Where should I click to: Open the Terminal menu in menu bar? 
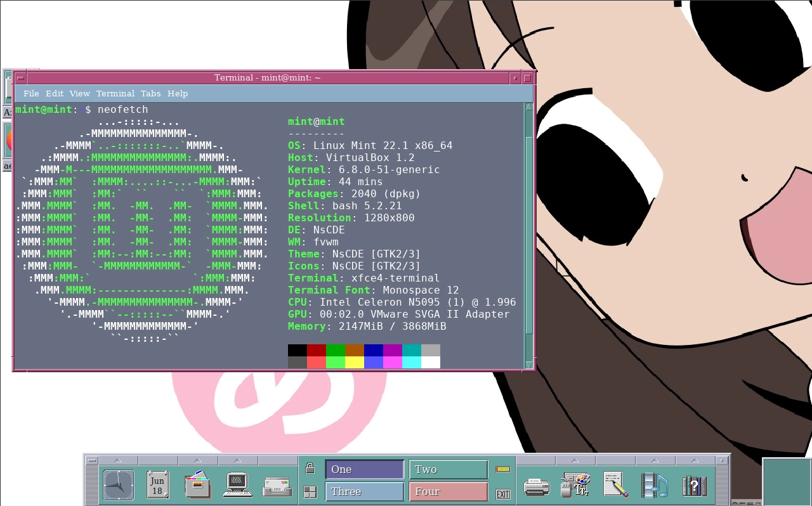(x=115, y=93)
